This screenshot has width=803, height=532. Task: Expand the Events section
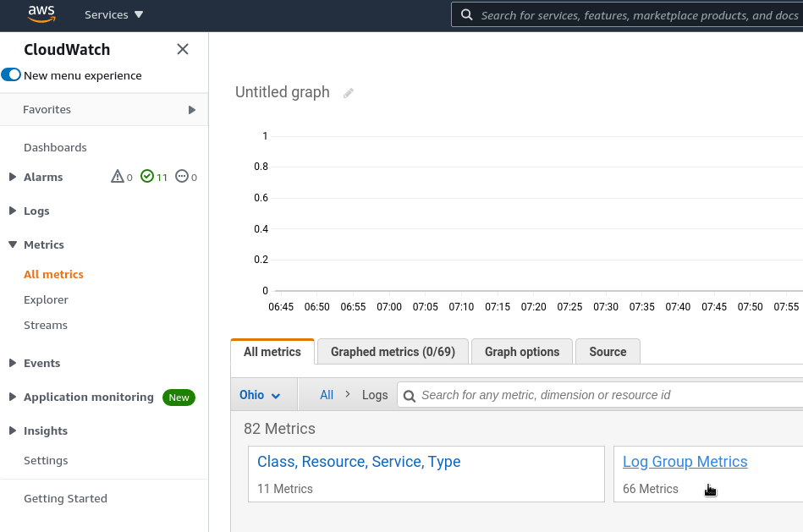point(13,363)
